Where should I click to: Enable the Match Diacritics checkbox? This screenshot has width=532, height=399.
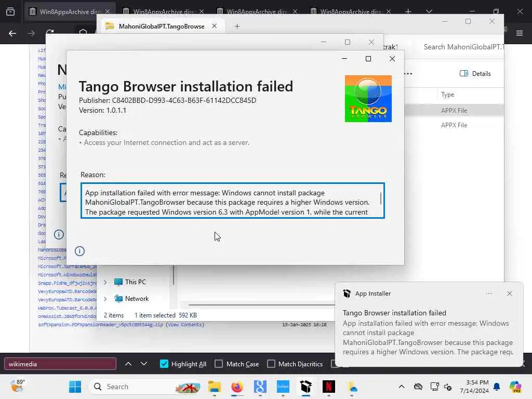(x=271, y=364)
